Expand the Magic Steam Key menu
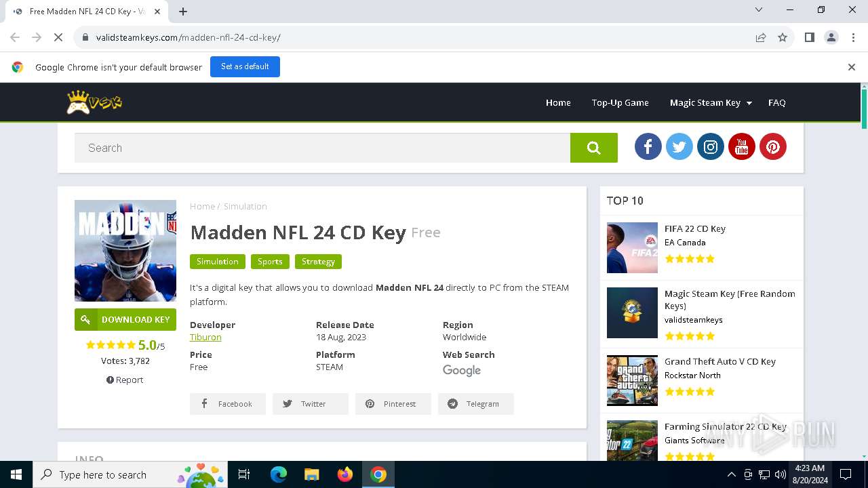Viewport: 868px width, 488px height. 711,102
